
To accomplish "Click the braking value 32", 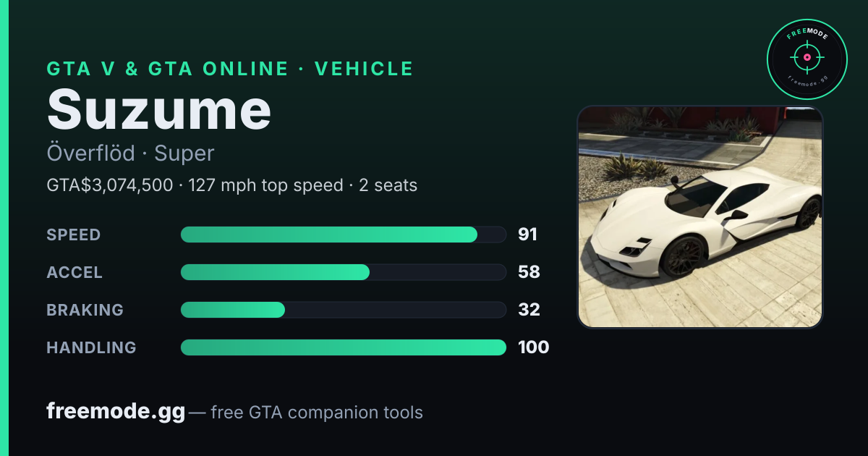I will [x=529, y=310].
